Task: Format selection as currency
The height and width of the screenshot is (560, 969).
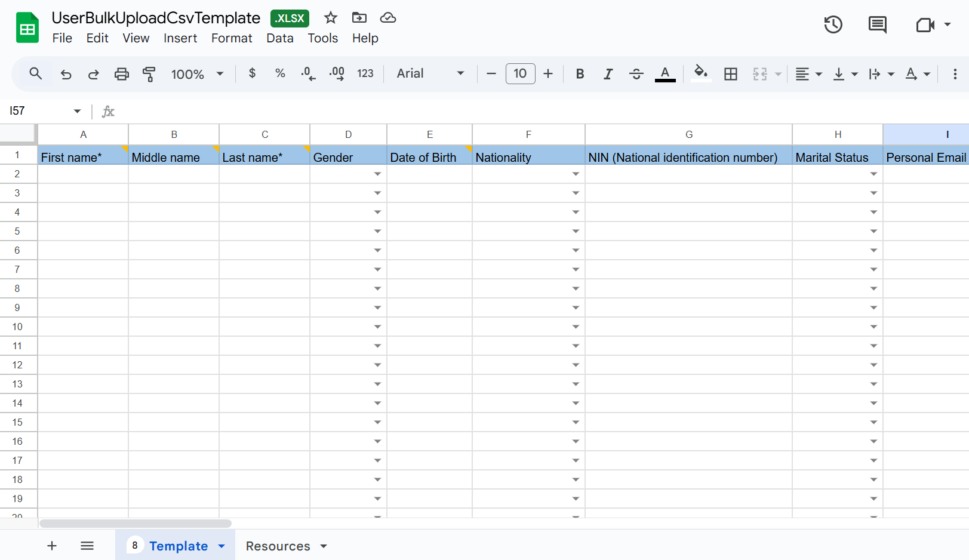Action: pos(252,73)
